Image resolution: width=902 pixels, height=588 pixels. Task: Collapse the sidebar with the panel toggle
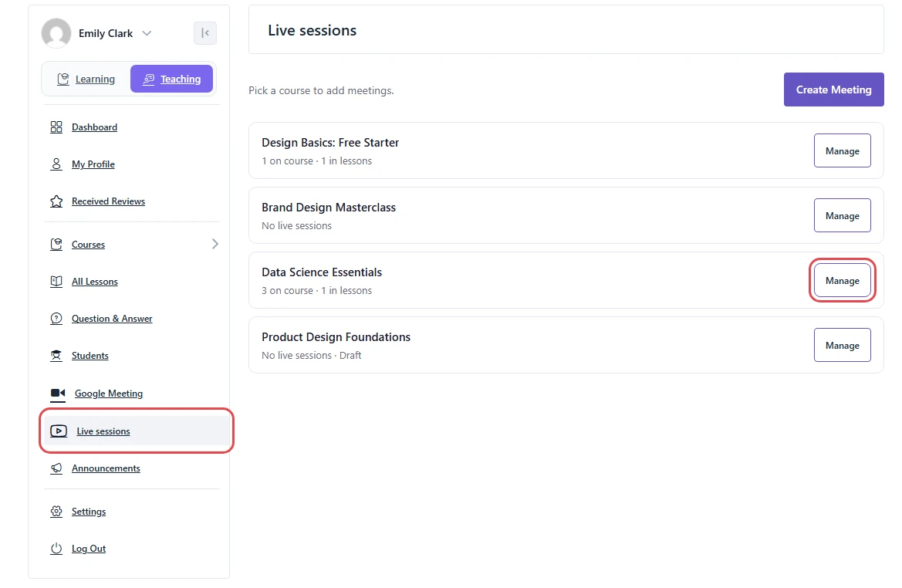204,32
